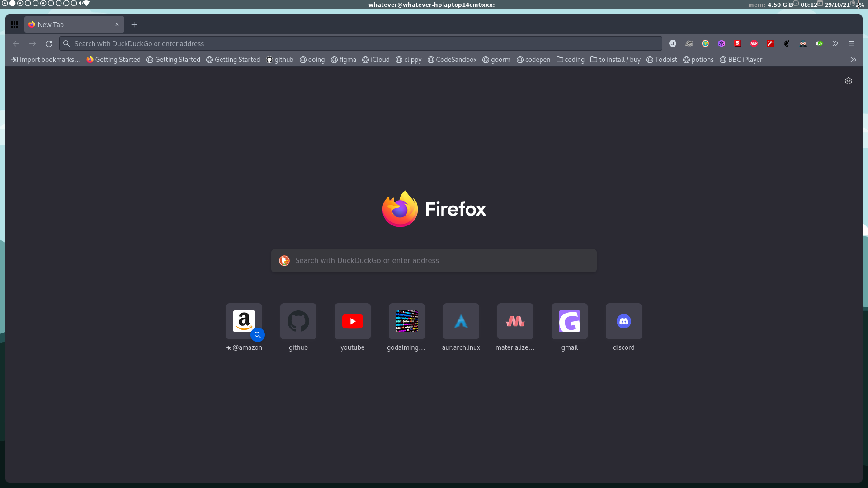
Task: Toggle the back navigation button
Action: click(16, 43)
